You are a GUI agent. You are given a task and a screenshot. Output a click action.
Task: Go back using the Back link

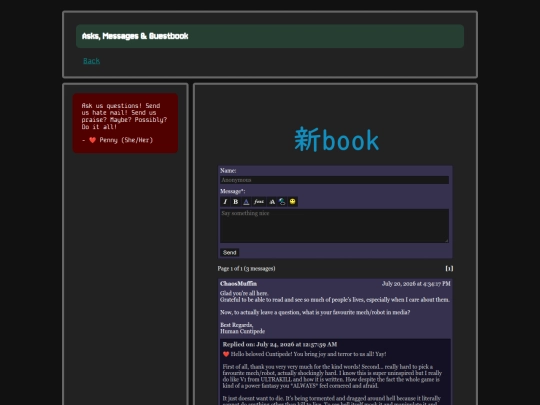(92, 61)
